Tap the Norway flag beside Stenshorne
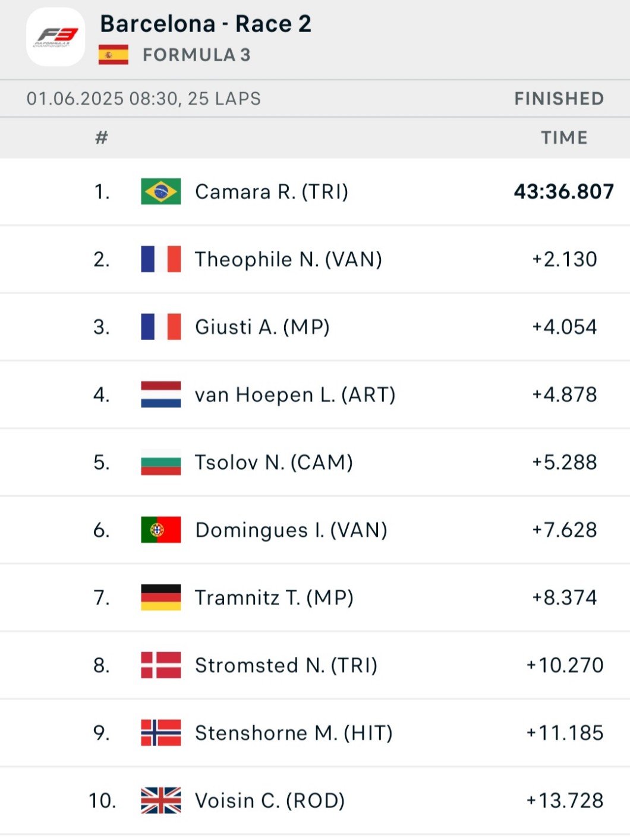Screen dimensions: 630x840 coord(160,733)
